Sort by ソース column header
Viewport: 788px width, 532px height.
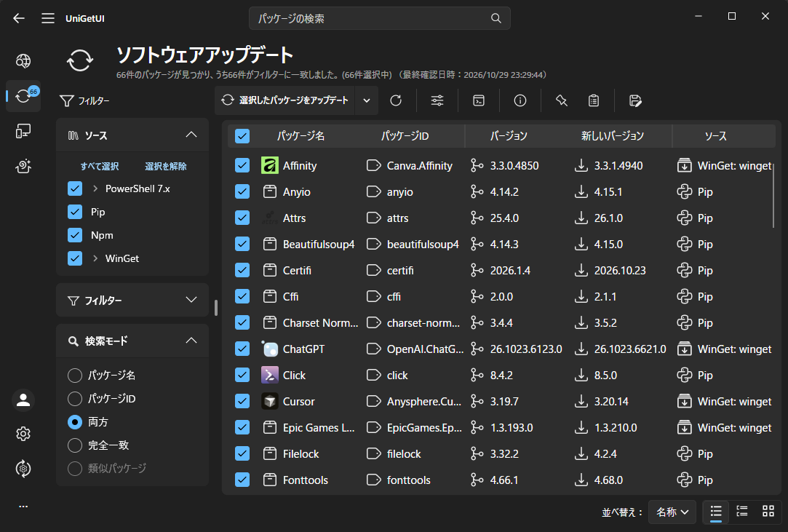tap(716, 136)
